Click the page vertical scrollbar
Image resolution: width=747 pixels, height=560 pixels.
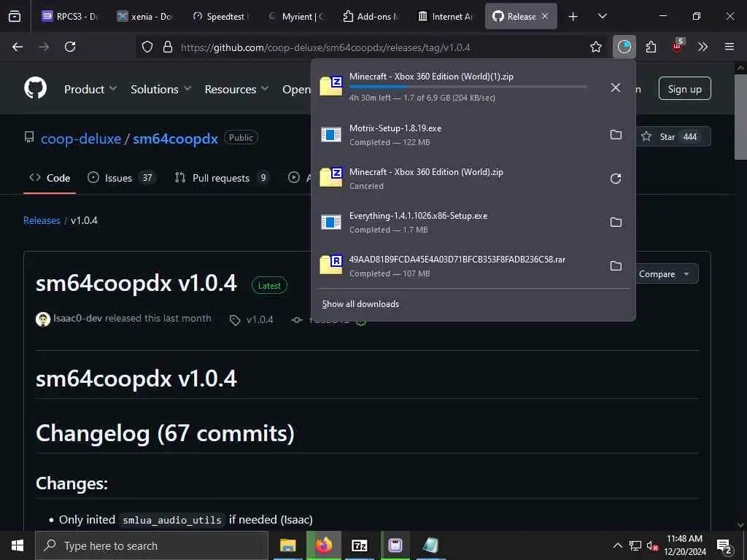coord(740,116)
